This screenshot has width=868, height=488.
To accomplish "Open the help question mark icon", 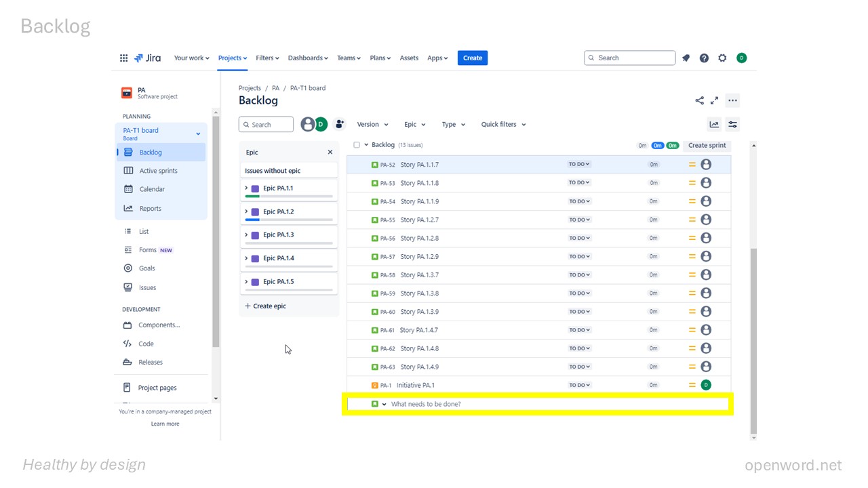I will pyautogui.click(x=704, y=58).
